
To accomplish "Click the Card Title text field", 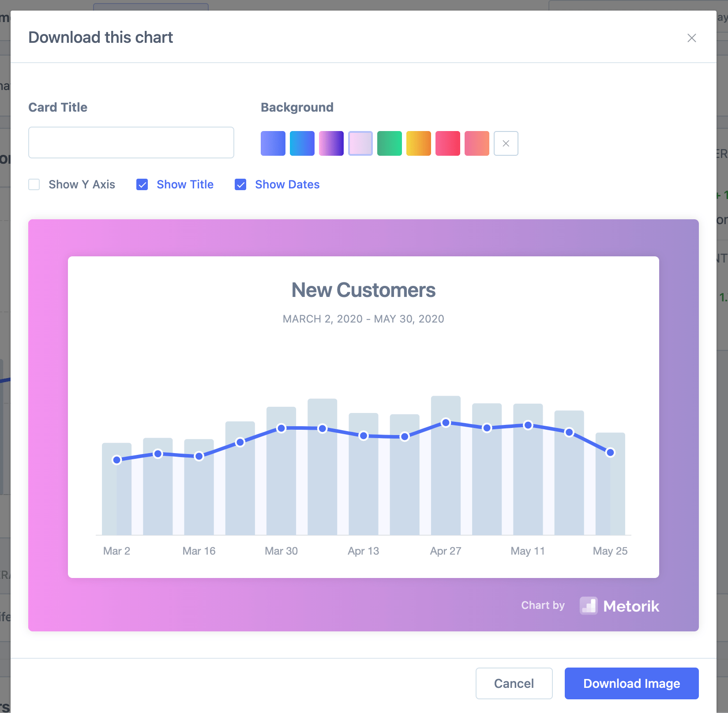I will tap(131, 143).
